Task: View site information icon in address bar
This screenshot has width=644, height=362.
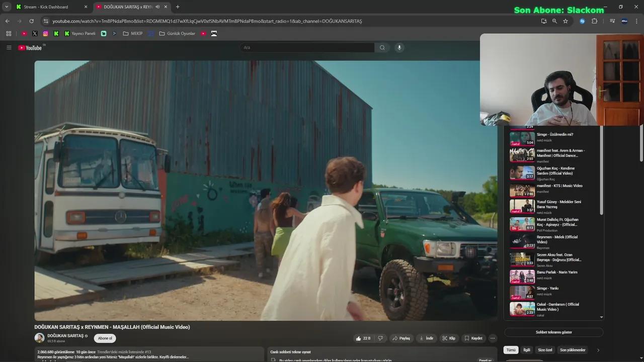Action: (46, 21)
